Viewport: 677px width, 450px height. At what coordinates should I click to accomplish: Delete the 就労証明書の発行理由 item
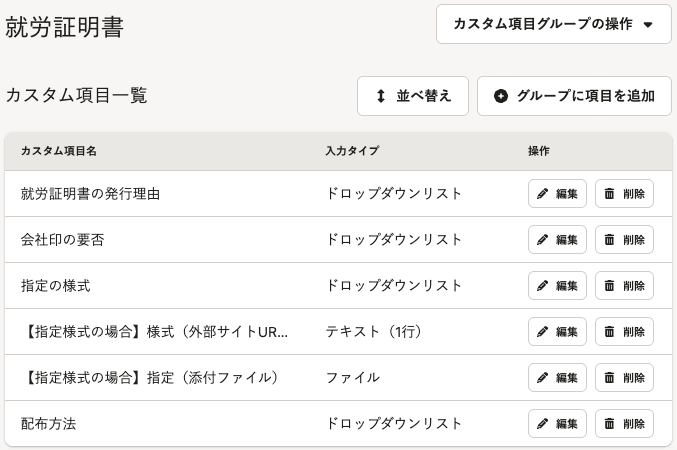pyautogui.click(x=624, y=193)
